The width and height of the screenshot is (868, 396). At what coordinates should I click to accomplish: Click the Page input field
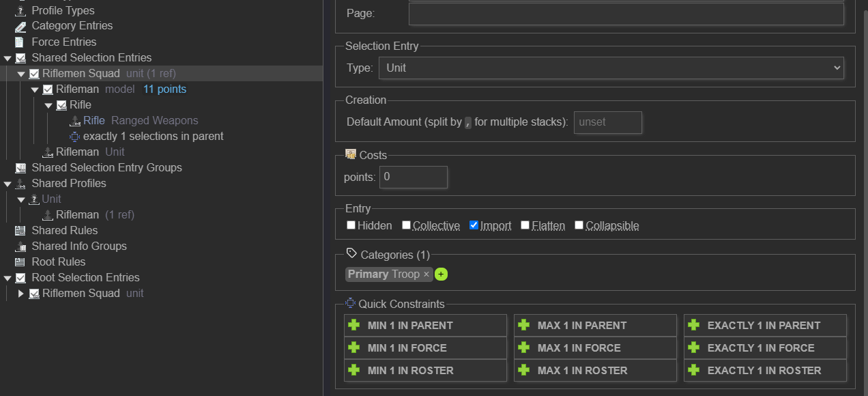(x=626, y=14)
